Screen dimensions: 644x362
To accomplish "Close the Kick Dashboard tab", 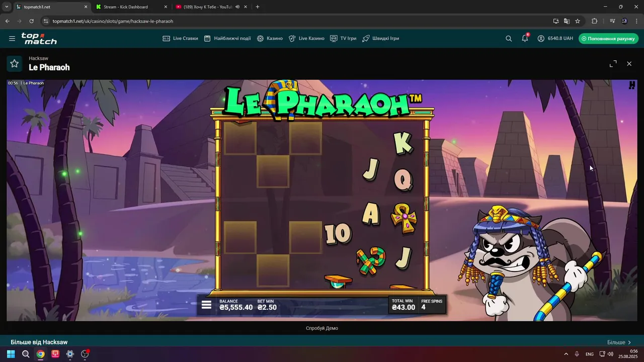I will coord(166,7).
